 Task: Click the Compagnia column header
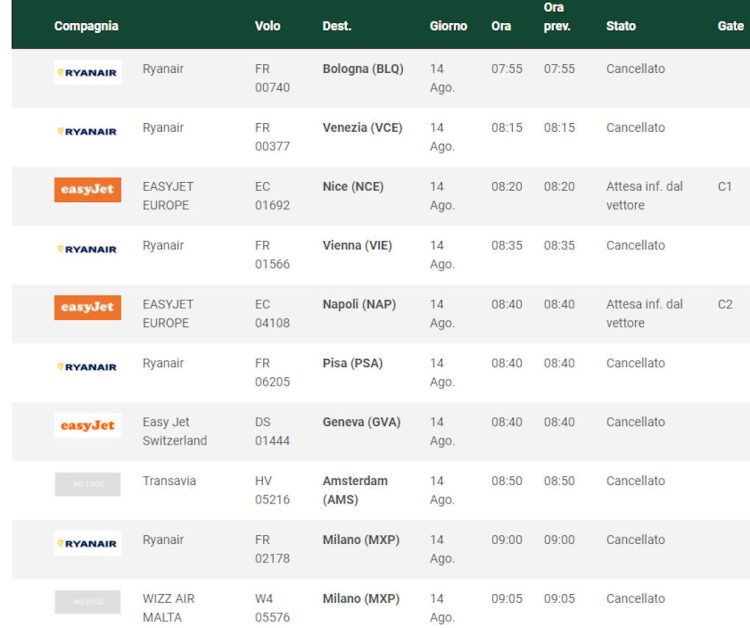tap(86, 26)
